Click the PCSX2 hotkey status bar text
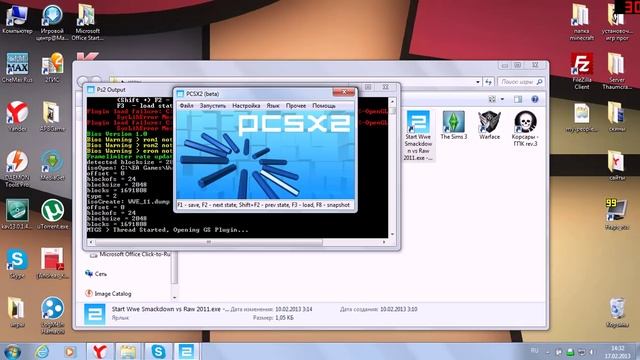Viewport: 640px width, 360px height. (x=263, y=205)
